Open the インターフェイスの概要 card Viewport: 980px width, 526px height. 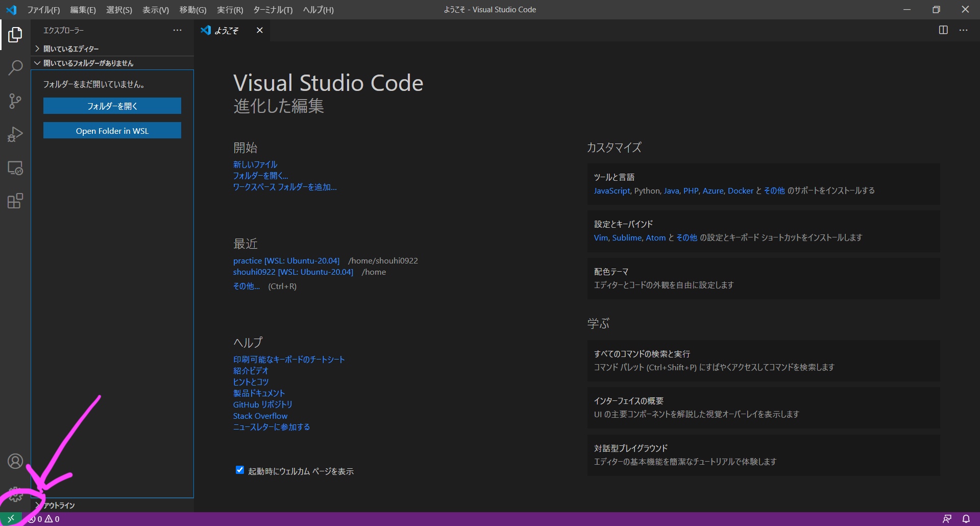click(764, 408)
